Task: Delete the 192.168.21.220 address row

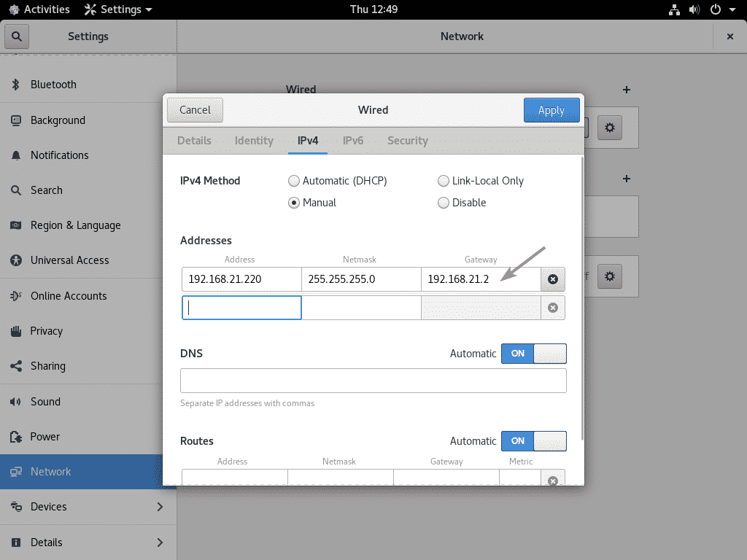Action: click(552, 279)
